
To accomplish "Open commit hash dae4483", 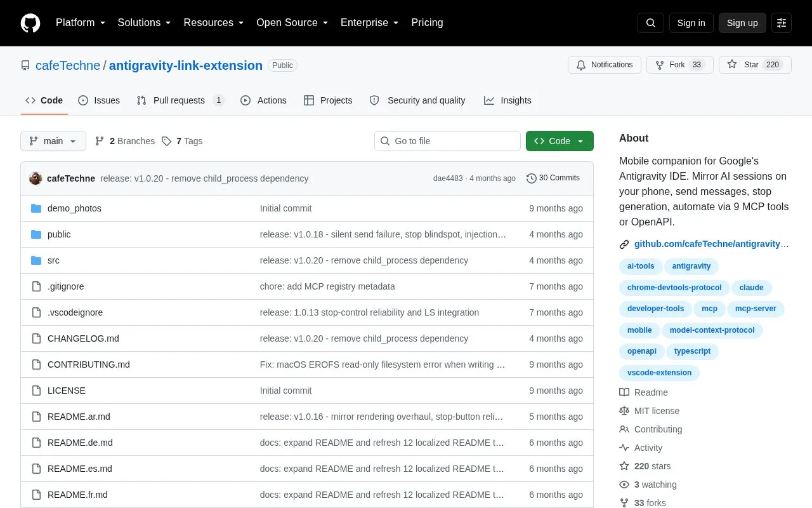I will click(448, 178).
